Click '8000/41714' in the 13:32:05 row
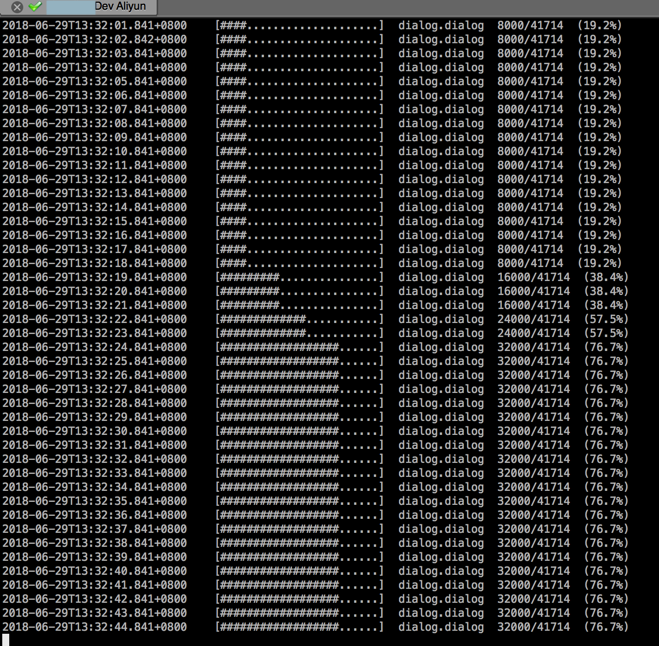This screenshot has height=646, width=659. (530, 82)
